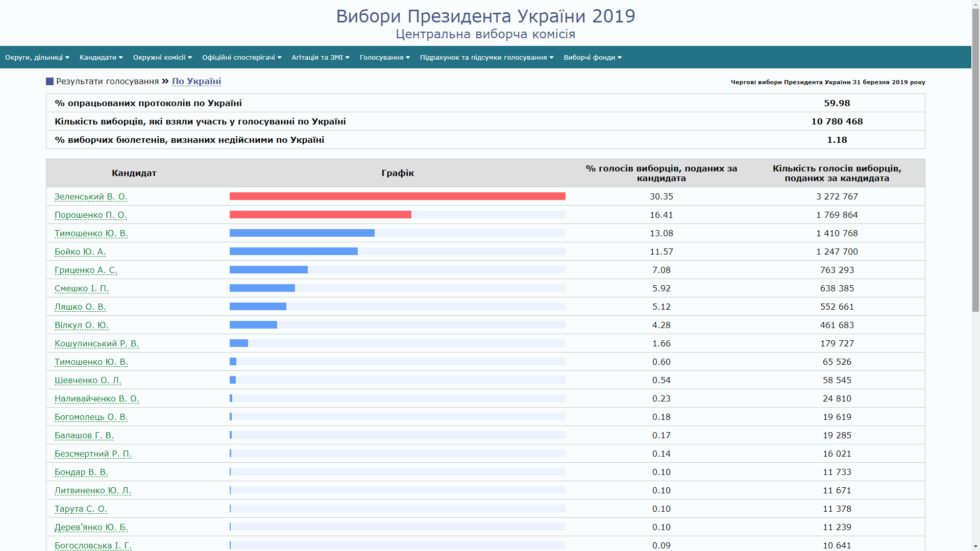Expand Офіційні спостерігачі menu
The height and width of the screenshot is (551, 980).
(241, 57)
